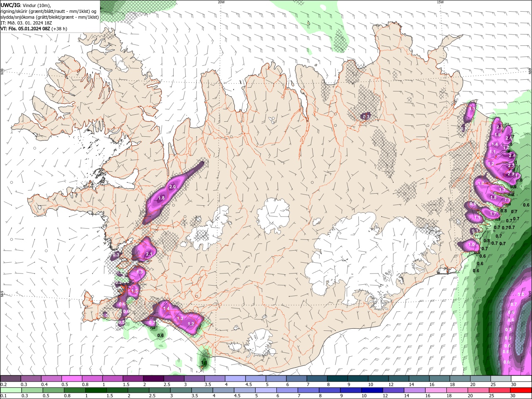
Task: Select the pink lower swatch labeled 18
Action: (x=457, y=390)
